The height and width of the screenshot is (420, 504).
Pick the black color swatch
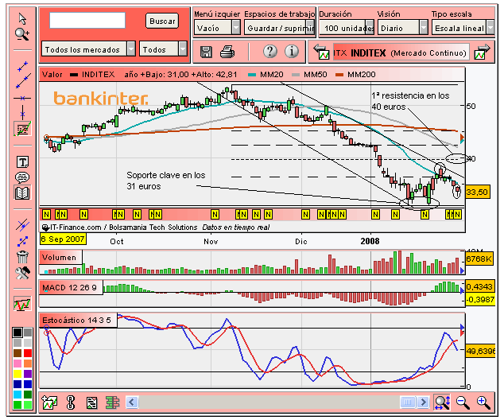(x=17, y=332)
